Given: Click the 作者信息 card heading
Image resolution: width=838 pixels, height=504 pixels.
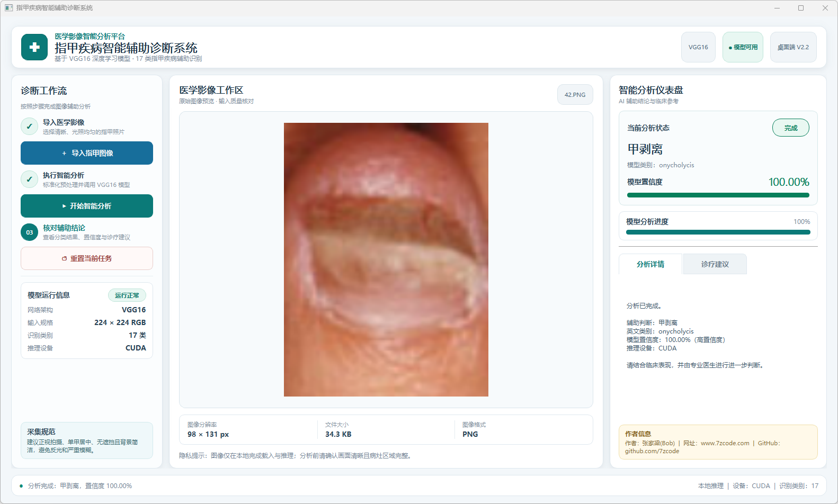Looking at the screenshot, I should (x=638, y=434).
